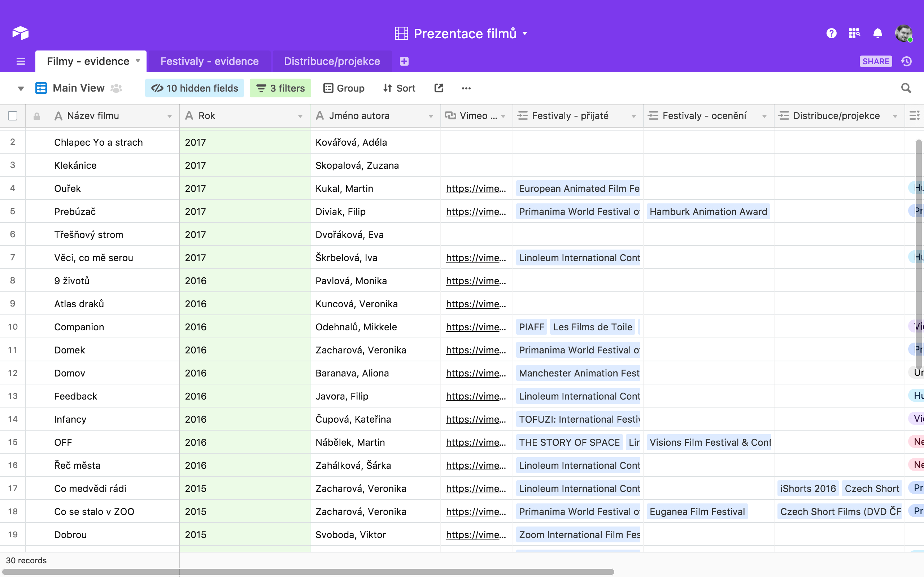Viewport: 924px width, 577px height.
Task: Click the add table plus icon
Action: tap(404, 61)
